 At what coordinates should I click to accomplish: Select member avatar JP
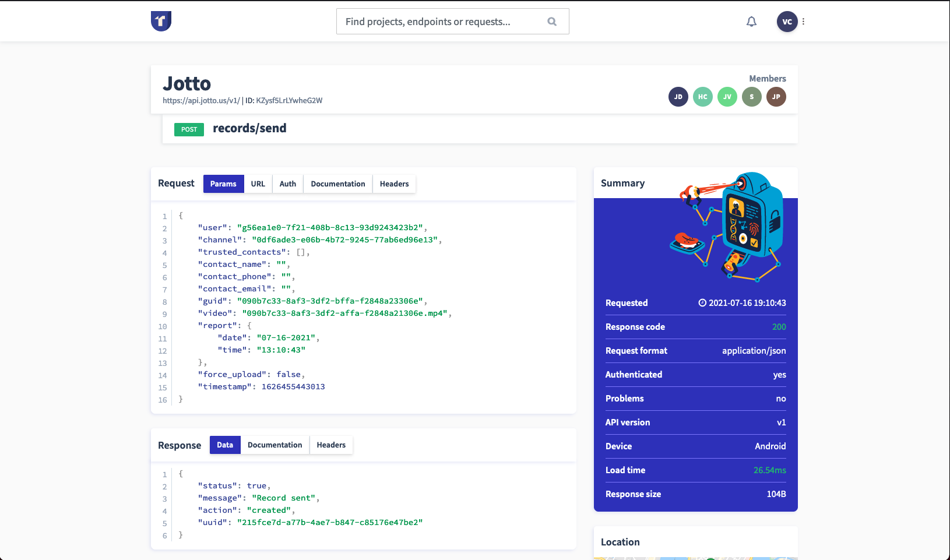click(x=776, y=97)
